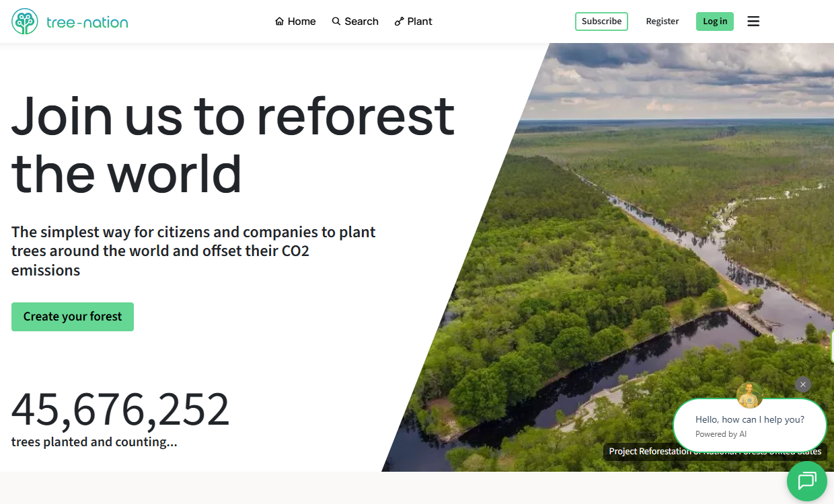This screenshot has height=504, width=834.
Task: Open the chat launcher bubble icon
Action: [806, 480]
